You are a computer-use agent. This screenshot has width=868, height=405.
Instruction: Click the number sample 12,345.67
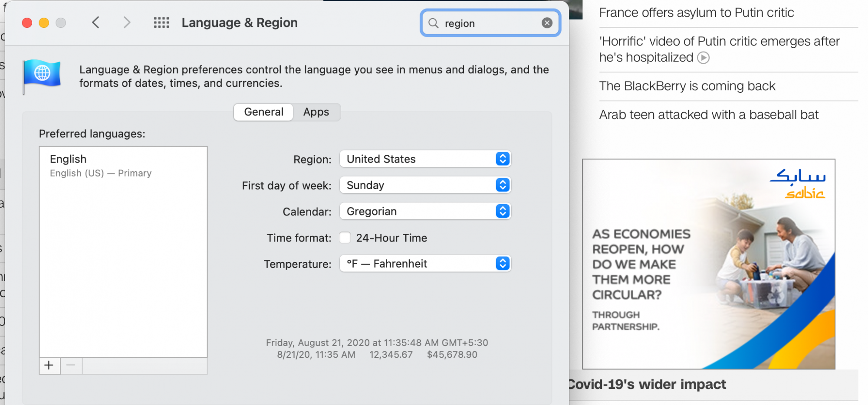pyautogui.click(x=391, y=355)
